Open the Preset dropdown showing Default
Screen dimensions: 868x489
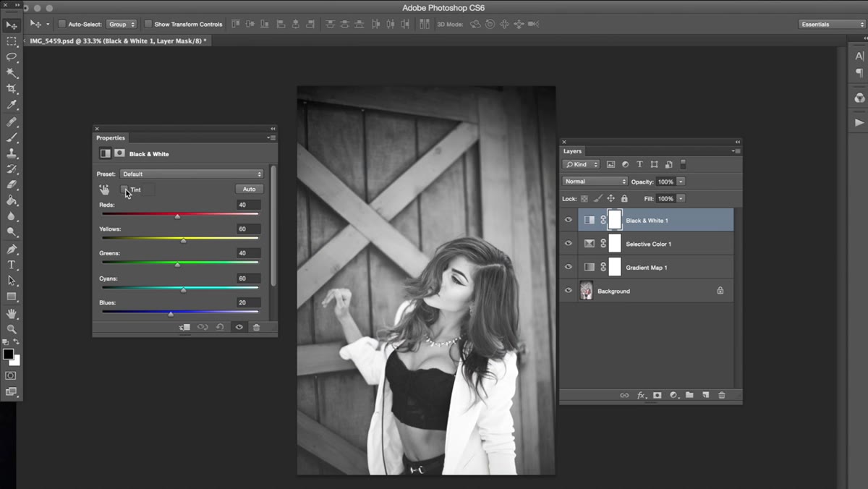point(192,174)
